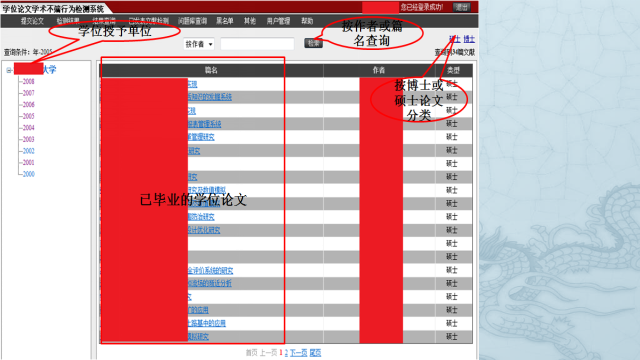Open the 问题库查询 menu
Viewport: 640px width, 360px height.
coord(192,21)
